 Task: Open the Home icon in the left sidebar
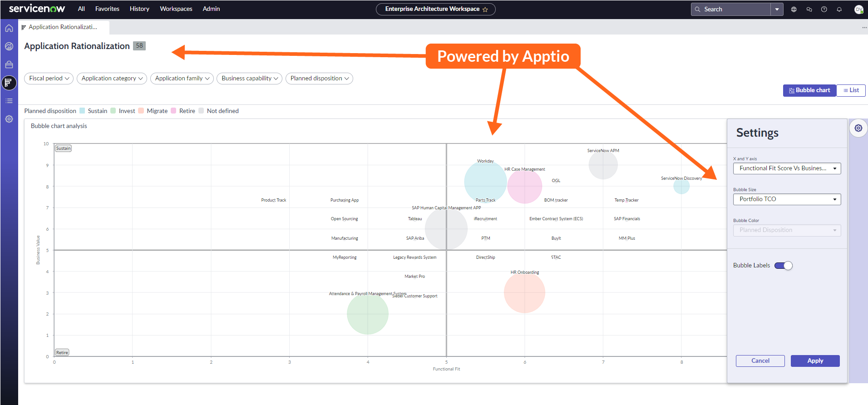(x=9, y=28)
